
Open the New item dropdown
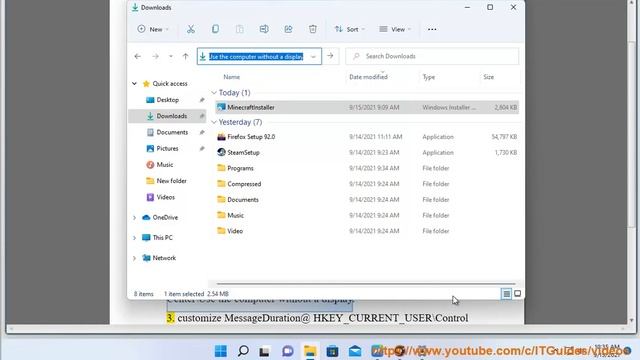(153, 29)
